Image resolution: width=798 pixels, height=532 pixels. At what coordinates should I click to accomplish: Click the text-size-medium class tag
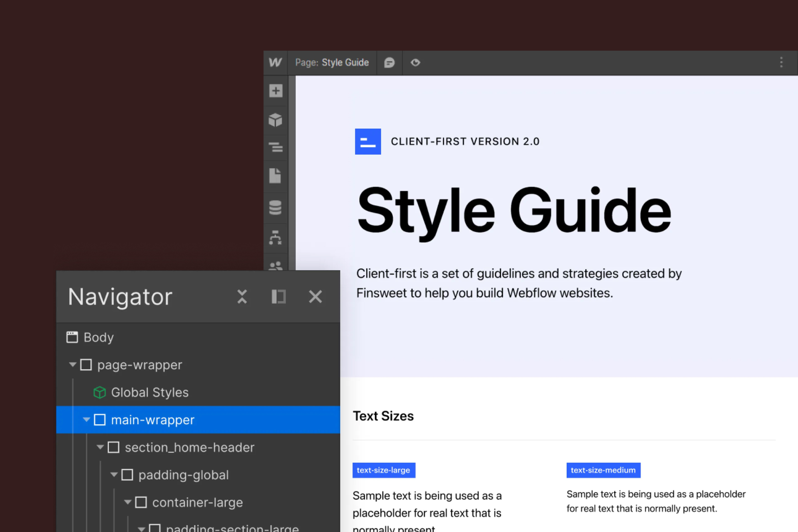click(603, 470)
